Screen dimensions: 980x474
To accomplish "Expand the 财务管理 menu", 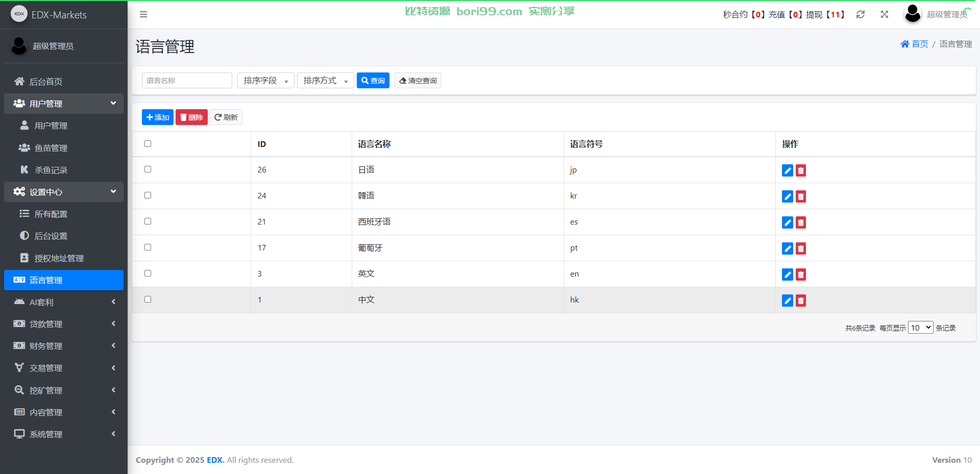I will click(x=64, y=346).
